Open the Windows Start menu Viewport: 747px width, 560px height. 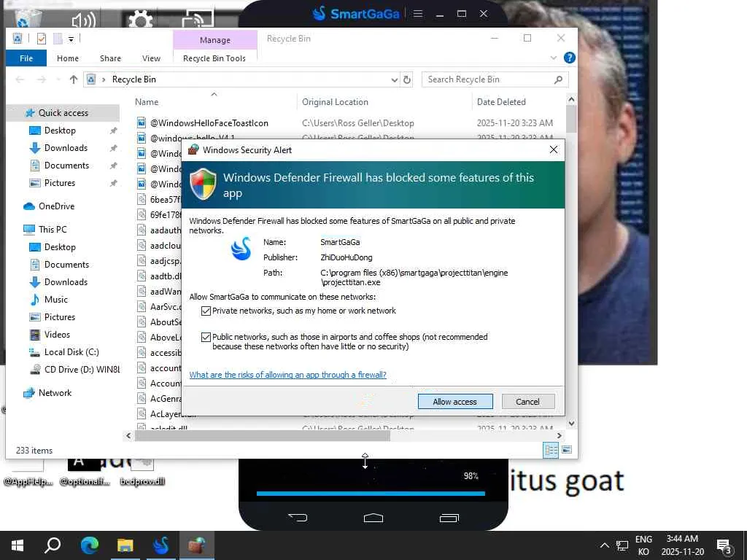pos(18,545)
